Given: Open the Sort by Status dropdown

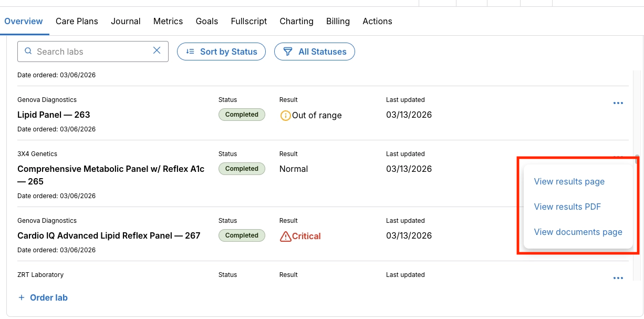Looking at the screenshot, I should [221, 52].
